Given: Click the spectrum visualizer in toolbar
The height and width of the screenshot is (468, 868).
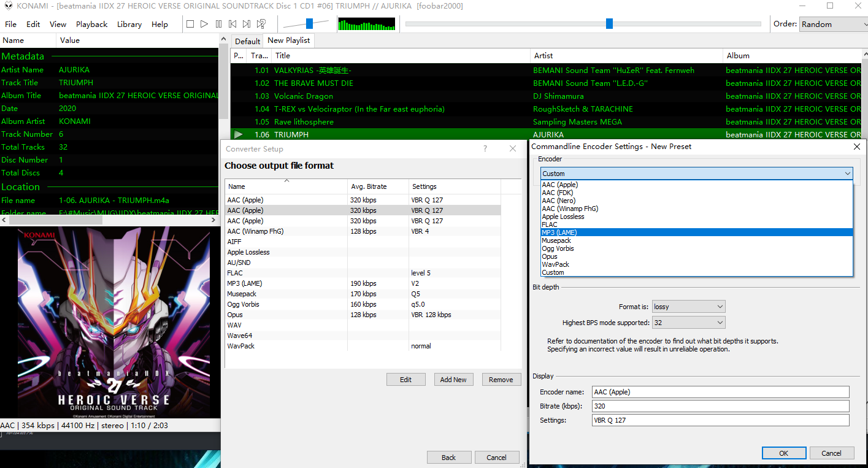Looking at the screenshot, I should 366,24.
